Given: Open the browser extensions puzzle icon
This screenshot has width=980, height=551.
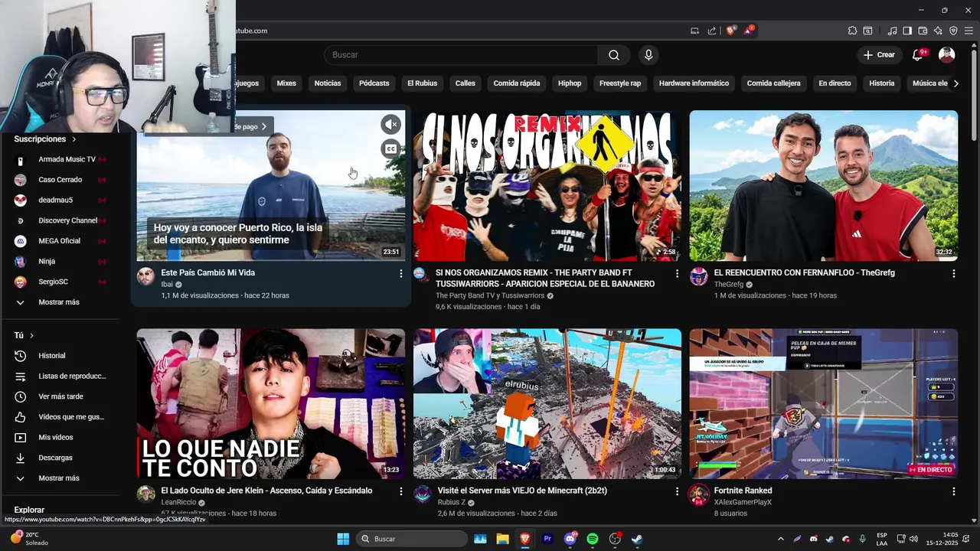Looking at the screenshot, I should (x=852, y=31).
